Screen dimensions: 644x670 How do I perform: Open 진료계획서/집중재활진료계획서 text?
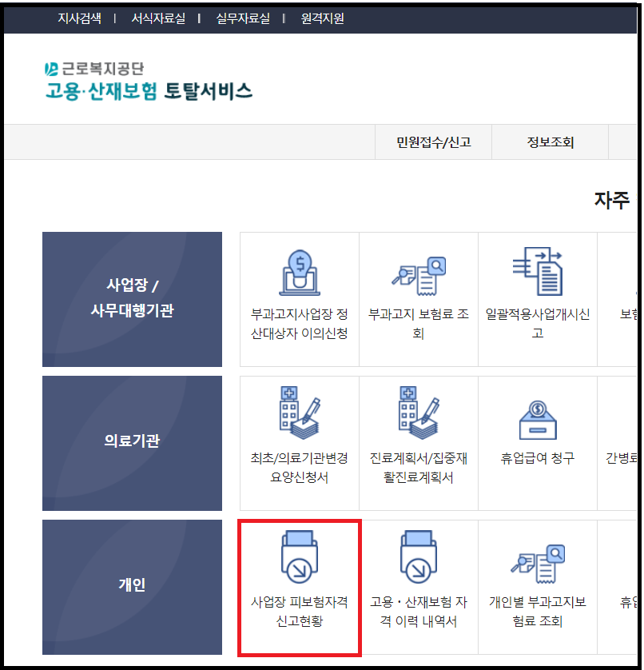419,468
